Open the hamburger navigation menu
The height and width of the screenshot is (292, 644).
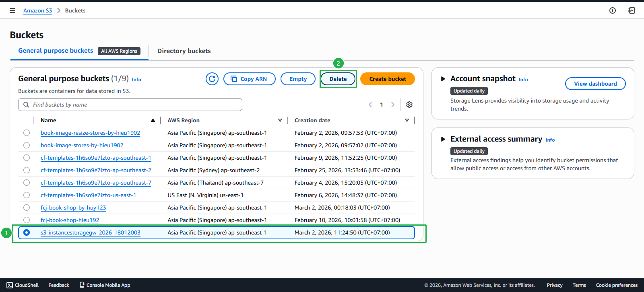click(x=12, y=10)
